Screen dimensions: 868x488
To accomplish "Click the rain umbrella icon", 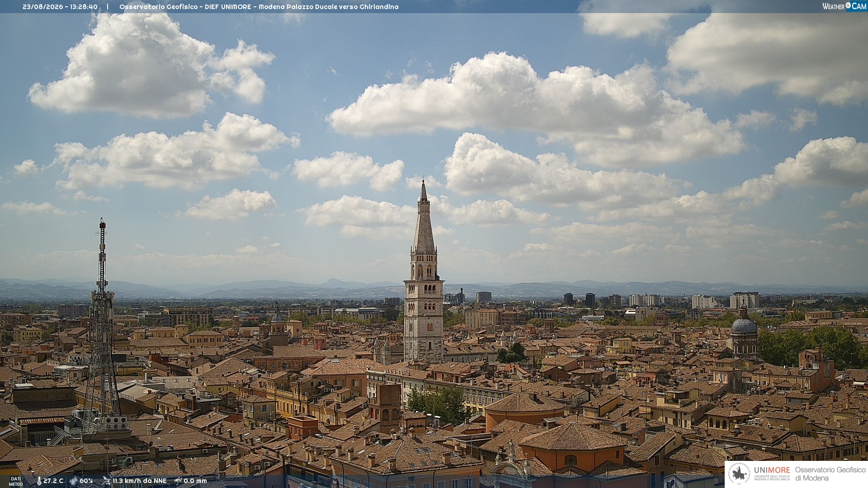I will [178, 481].
